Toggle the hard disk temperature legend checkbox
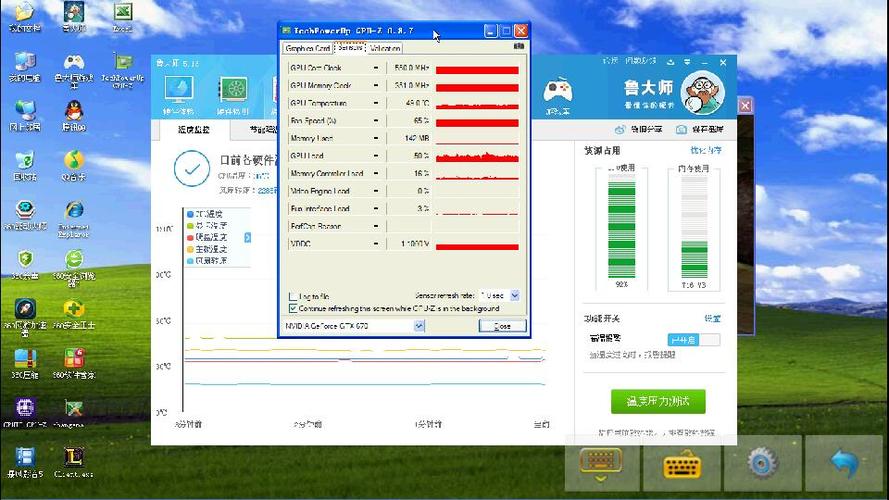 click(190, 238)
